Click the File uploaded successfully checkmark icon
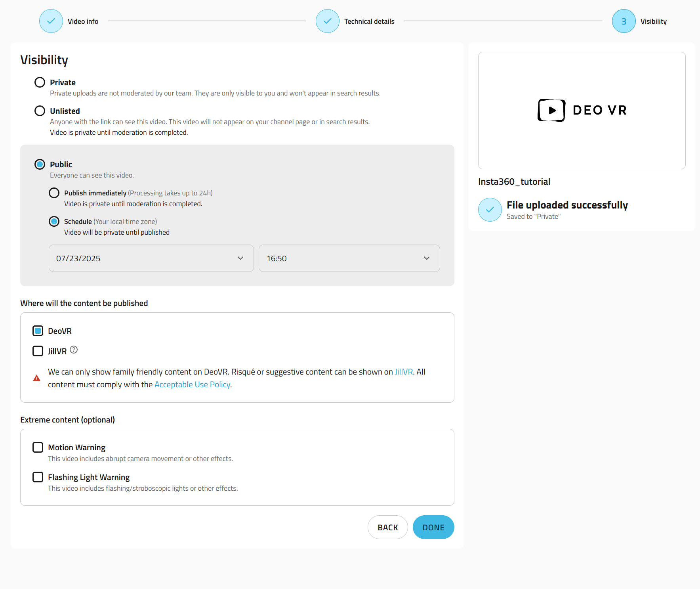 tap(490, 210)
